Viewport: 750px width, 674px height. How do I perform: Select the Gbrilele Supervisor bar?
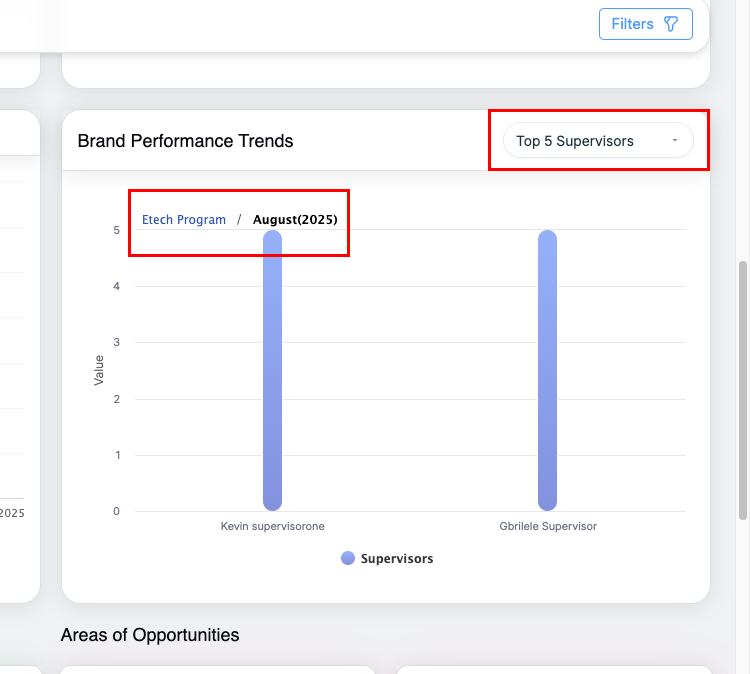pyautogui.click(x=547, y=370)
